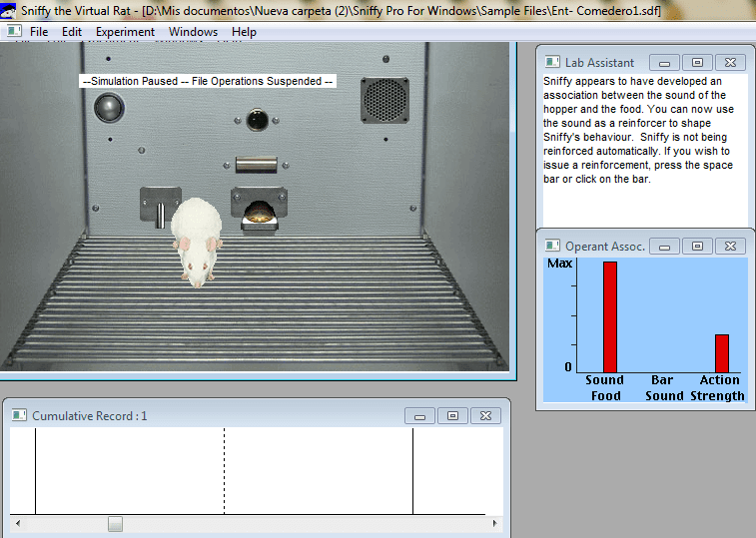This screenshot has height=538, width=756.
Task: Click the speaker grille on chamber wall
Action: pyautogui.click(x=384, y=100)
